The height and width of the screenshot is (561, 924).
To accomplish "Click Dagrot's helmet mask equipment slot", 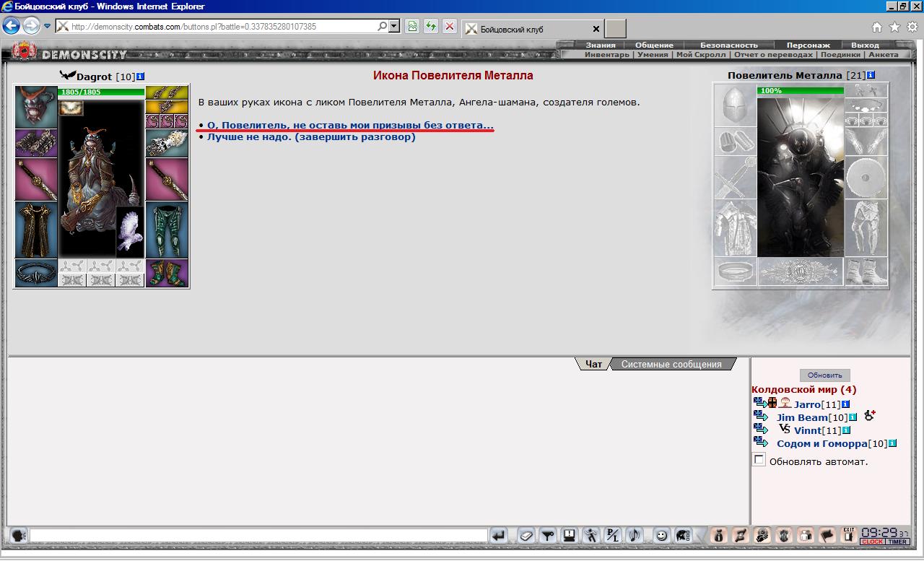I will click(36, 107).
